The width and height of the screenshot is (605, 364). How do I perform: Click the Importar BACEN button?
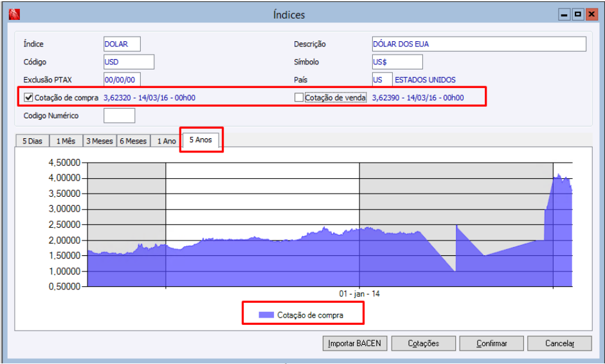click(x=355, y=343)
